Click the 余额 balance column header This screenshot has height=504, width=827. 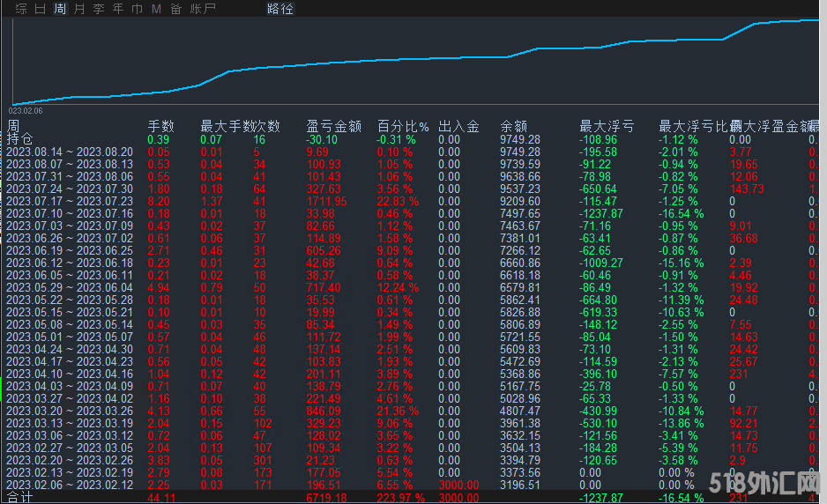pyautogui.click(x=513, y=126)
